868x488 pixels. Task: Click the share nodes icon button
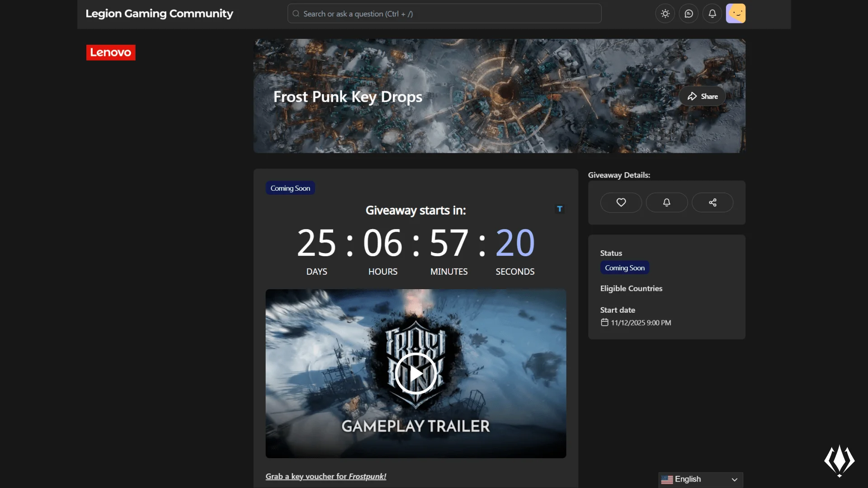click(712, 202)
